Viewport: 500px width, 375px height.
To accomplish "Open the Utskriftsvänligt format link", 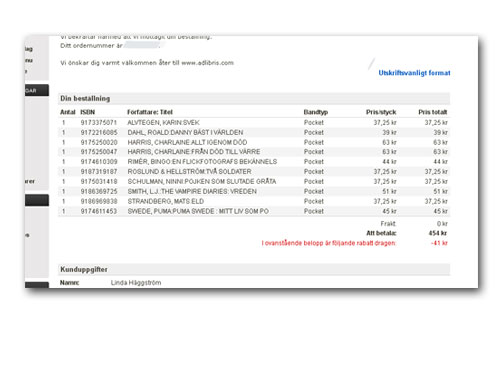I will click(x=414, y=73).
